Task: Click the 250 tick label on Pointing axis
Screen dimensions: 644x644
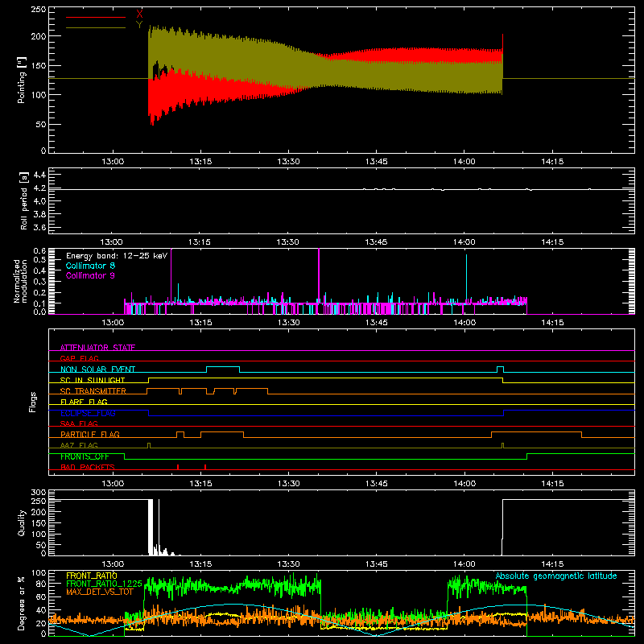Action: click(39, 10)
